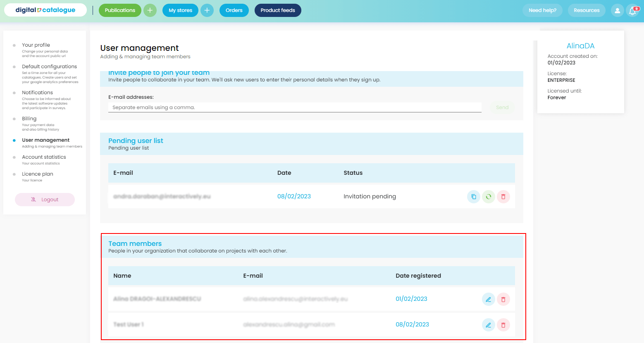This screenshot has height=343, width=644.
Task: Add a new publication with the plus icon
Action: point(150,10)
